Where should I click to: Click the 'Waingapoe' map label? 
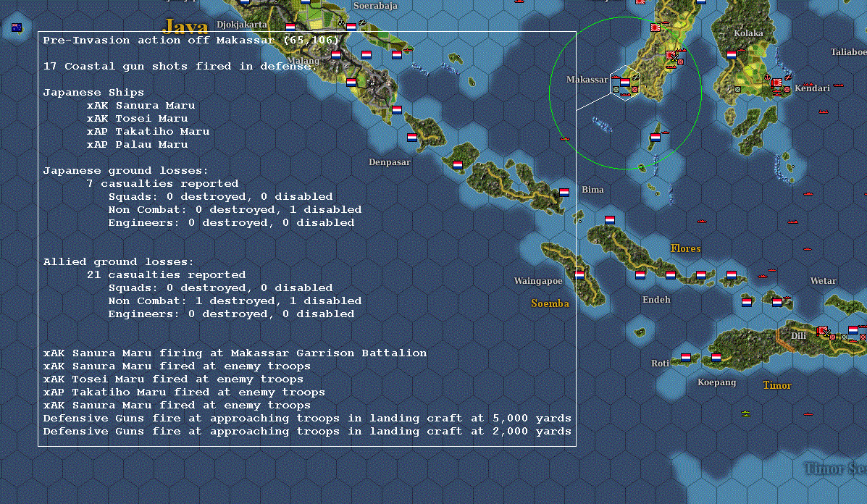(x=539, y=281)
